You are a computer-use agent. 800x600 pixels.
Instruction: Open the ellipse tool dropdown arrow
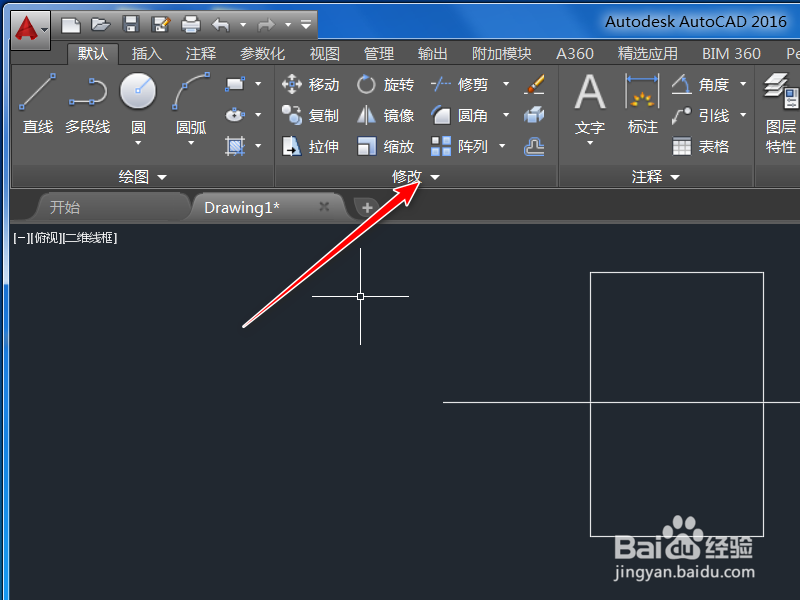coord(258,115)
